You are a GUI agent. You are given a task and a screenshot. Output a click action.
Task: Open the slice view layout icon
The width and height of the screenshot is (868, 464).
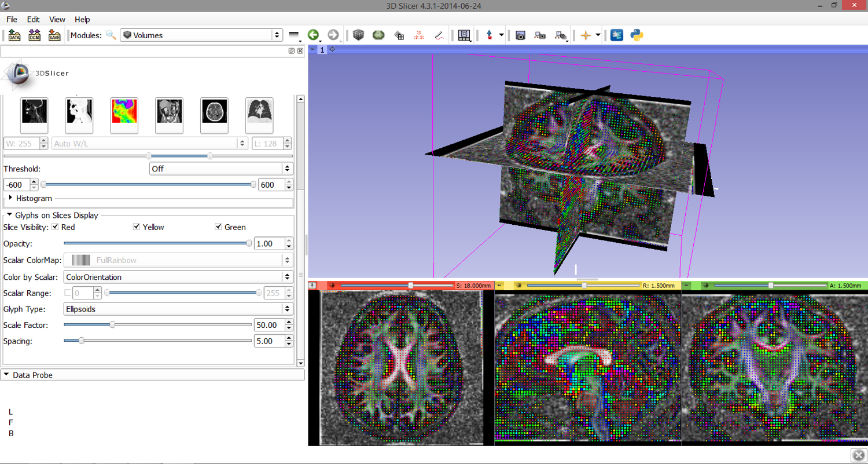coord(463,35)
